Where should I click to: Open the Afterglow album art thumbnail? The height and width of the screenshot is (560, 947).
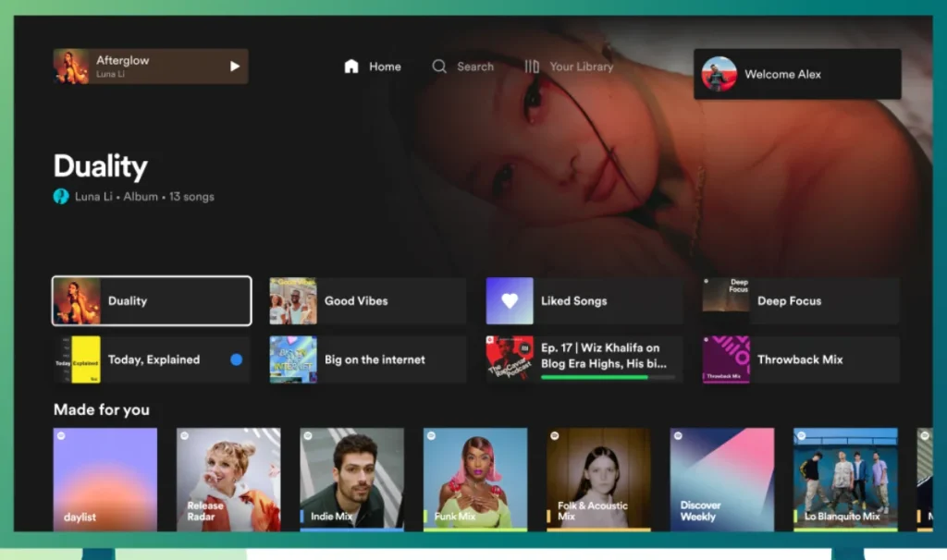(71, 67)
